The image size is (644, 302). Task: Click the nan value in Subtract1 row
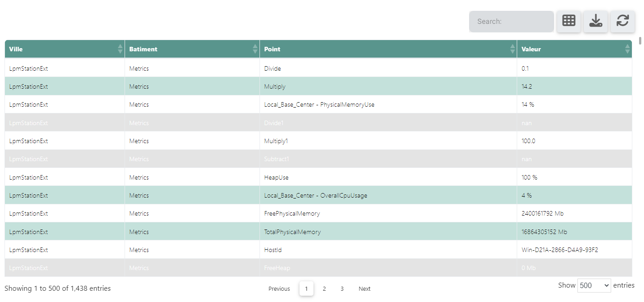pyautogui.click(x=574, y=159)
